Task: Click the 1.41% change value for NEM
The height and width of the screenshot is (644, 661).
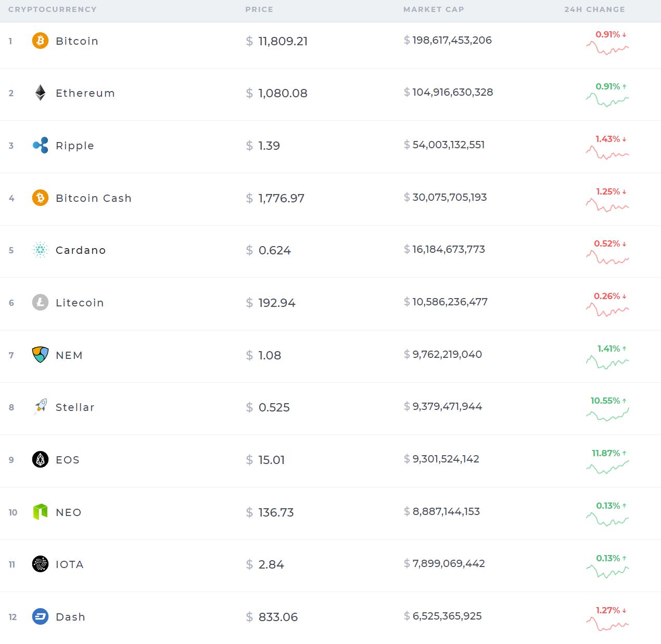Action: (609, 349)
